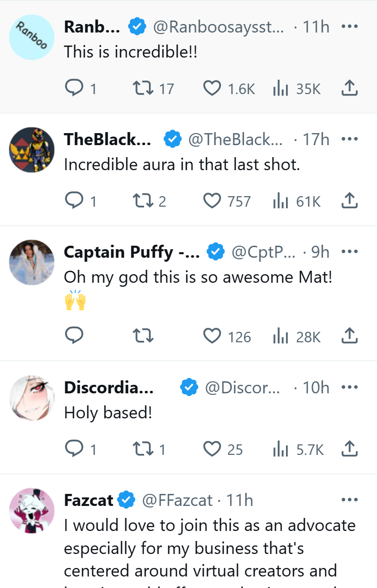Like Ranboo's tweet with 1.6K likes
Viewport: 377px width, 588px height.
tap(212, 89)
